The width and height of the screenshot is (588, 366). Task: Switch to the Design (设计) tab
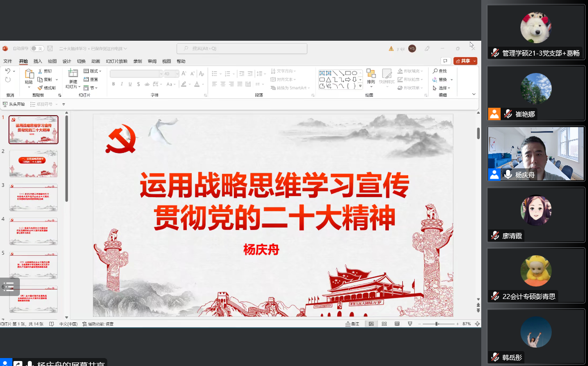67,62
